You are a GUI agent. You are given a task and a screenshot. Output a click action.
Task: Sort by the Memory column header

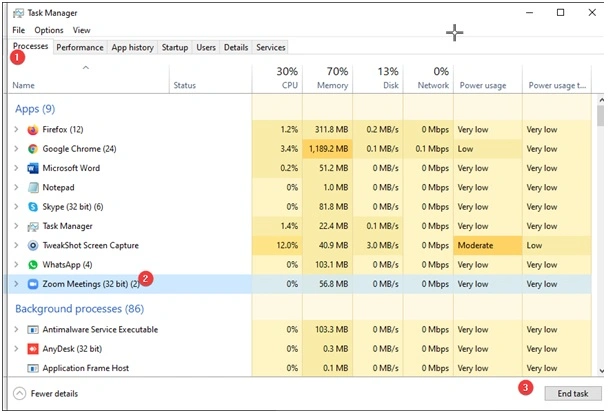[328, 79]
